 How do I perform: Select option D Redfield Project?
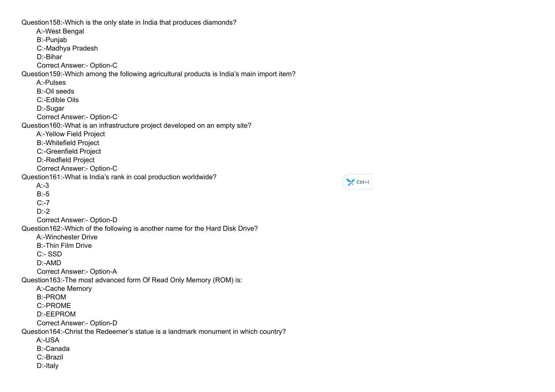tap(65, 160)
